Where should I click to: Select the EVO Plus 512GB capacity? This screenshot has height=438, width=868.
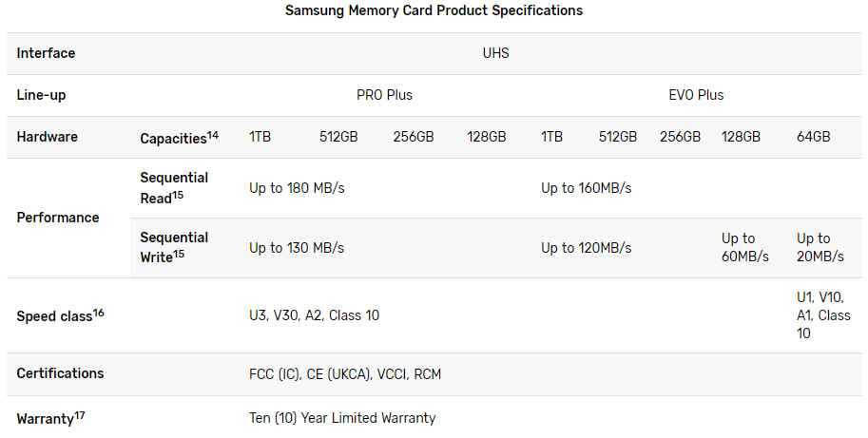[617, 137]
